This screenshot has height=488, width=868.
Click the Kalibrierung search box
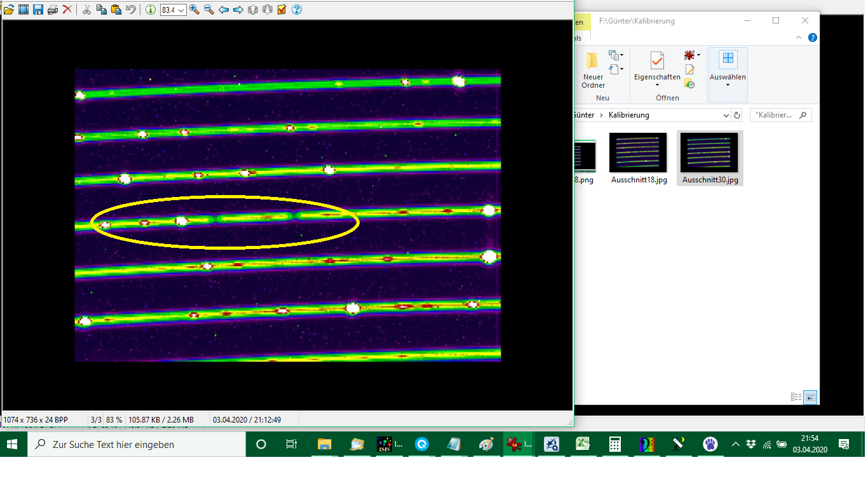775,116
